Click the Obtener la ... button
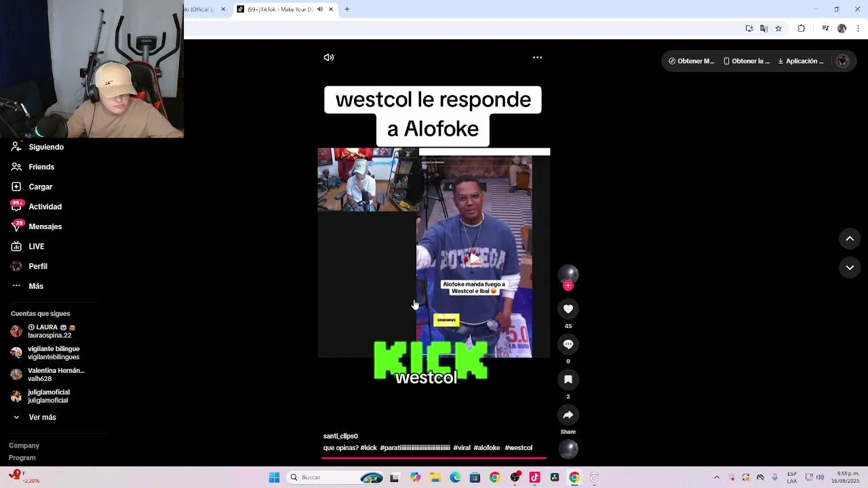868x488 pixels. click(746, 61)
